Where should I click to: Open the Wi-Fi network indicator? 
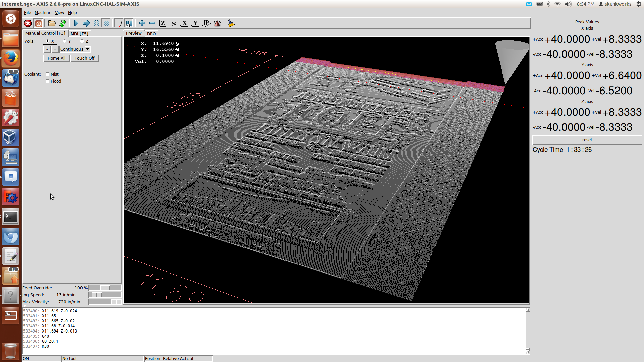(x=557, y=4)
